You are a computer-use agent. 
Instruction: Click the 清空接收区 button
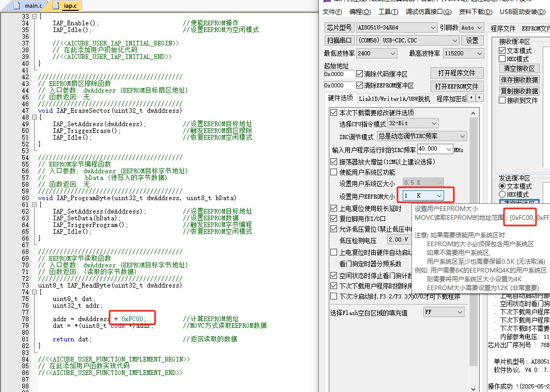tap(519, 68)
